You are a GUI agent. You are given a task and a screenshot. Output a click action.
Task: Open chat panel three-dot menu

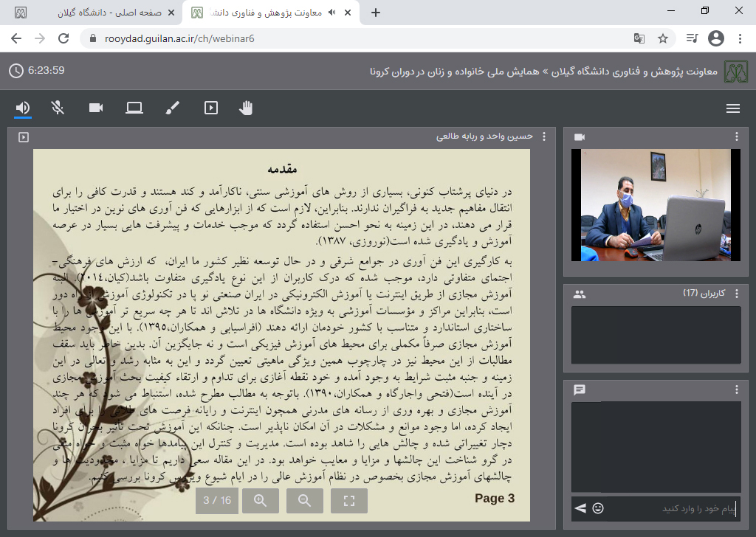pos(736,389)
